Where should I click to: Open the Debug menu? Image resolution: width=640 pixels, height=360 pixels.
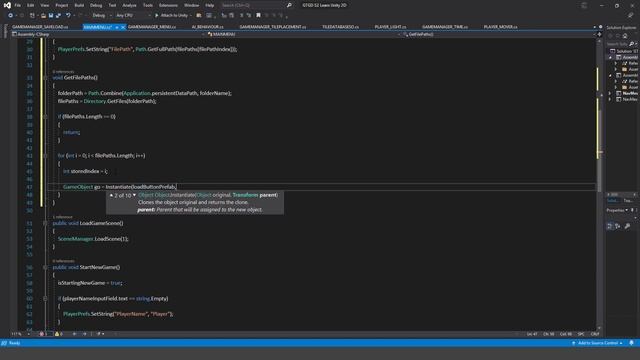coord(96,5)
